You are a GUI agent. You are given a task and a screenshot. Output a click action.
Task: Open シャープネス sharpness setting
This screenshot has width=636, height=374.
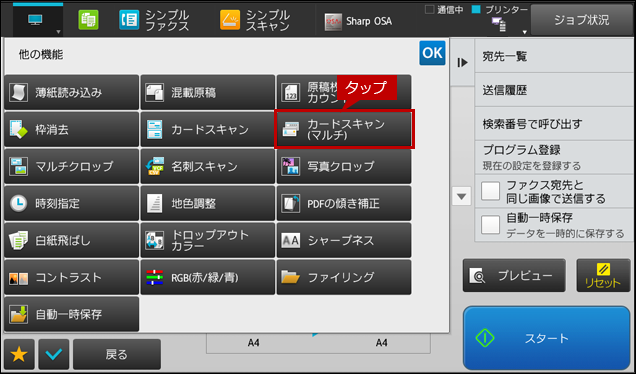[x=344, y=241]
